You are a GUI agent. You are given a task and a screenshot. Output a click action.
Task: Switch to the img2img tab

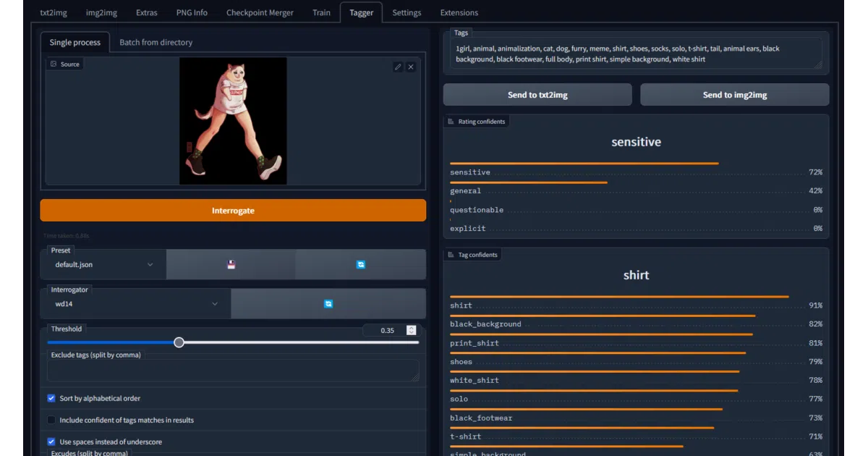101,12
